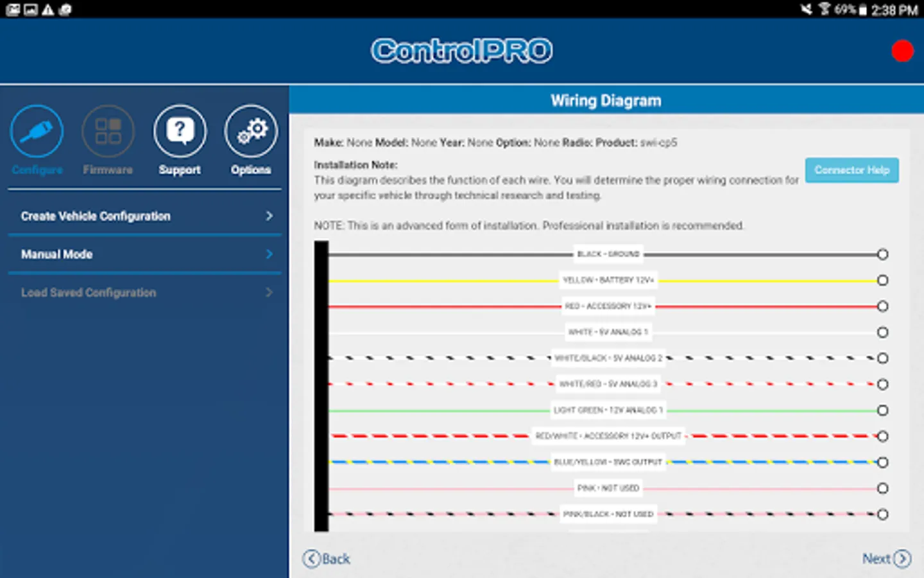Click the white 5V analog 1 end terminal

pos(883,332)
